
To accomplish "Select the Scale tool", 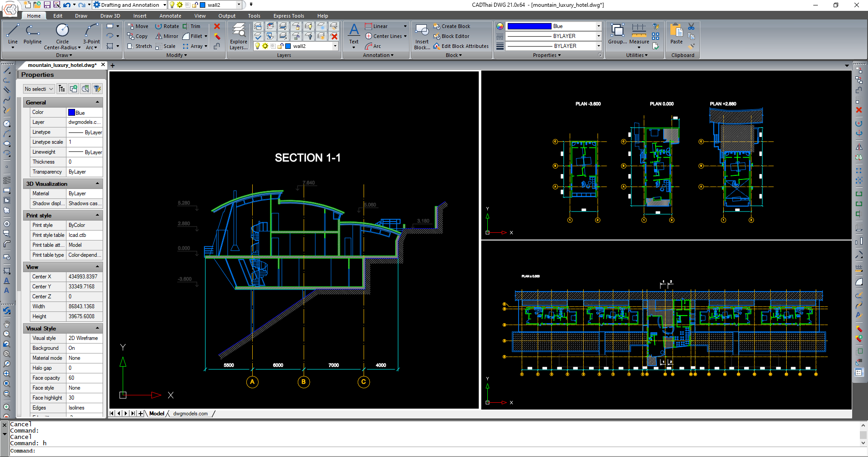I will coord(165,46).
